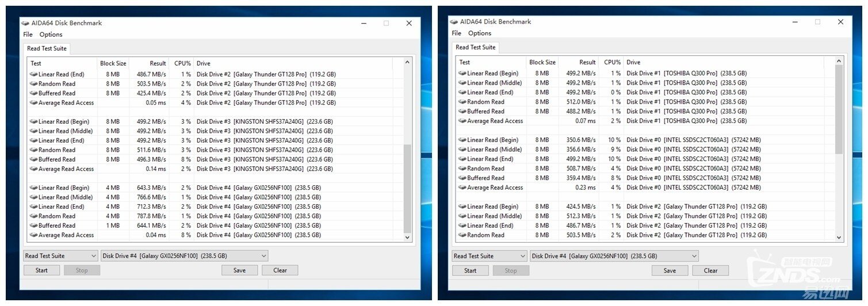Image resolution: width=868 pixels, height=306 pixels.
Task: Select Read Test Suite tab in right window
Action: tap(475, 47)
